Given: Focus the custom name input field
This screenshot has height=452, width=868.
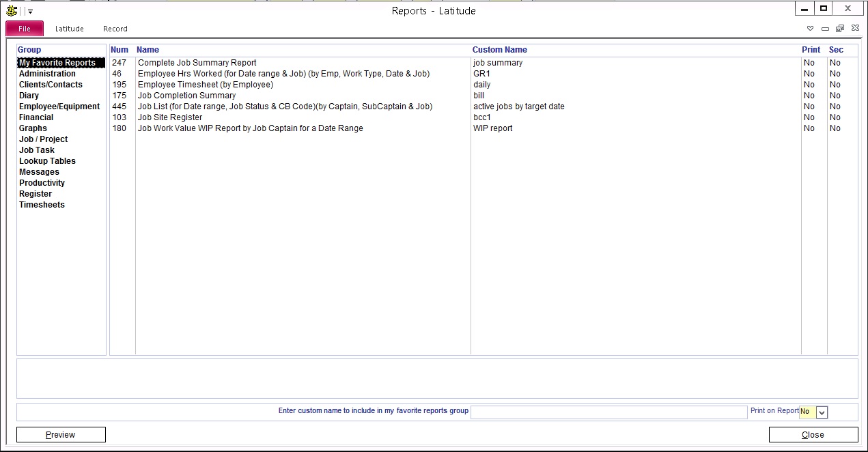Looking at the screenshot, I should tap(608, 412).
